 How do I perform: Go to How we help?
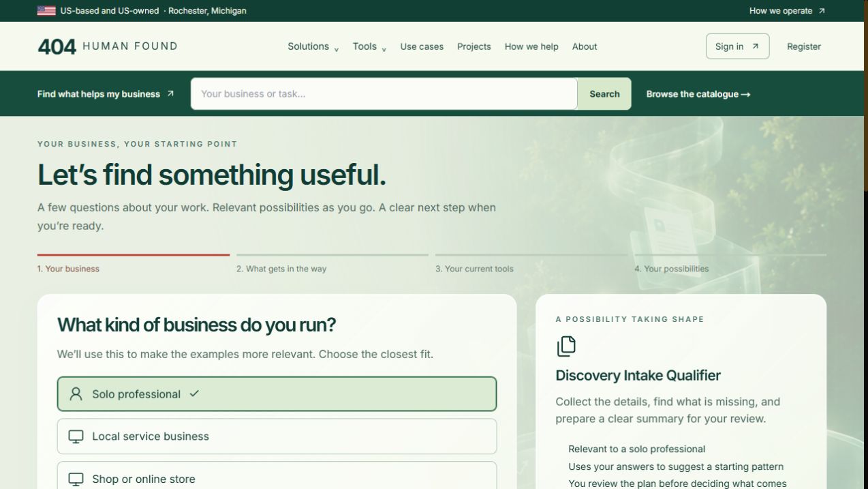pos(531,46)
